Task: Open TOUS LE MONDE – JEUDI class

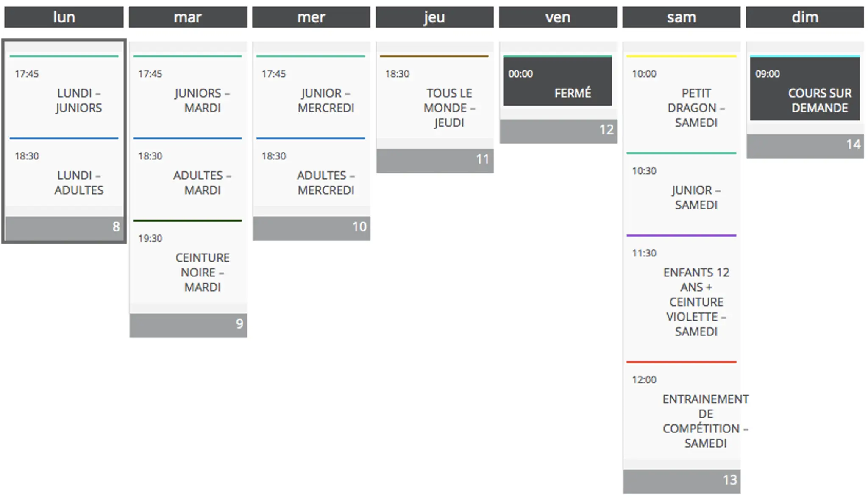Action: click(449, 108)
